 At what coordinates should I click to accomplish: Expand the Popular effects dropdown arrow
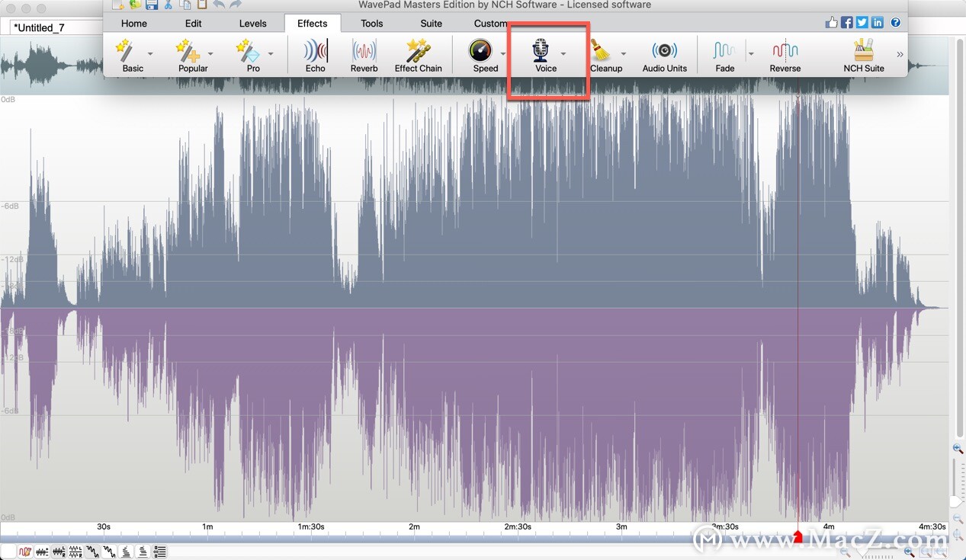(210, 53)
